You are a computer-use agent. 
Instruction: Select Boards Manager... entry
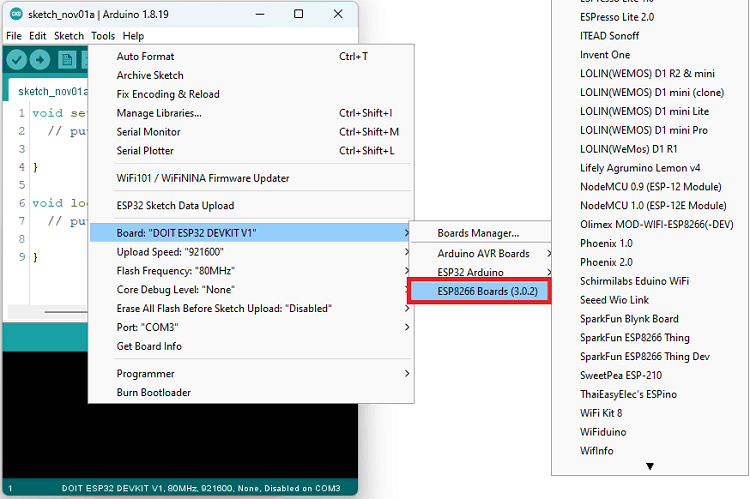(x=478, y=233)
